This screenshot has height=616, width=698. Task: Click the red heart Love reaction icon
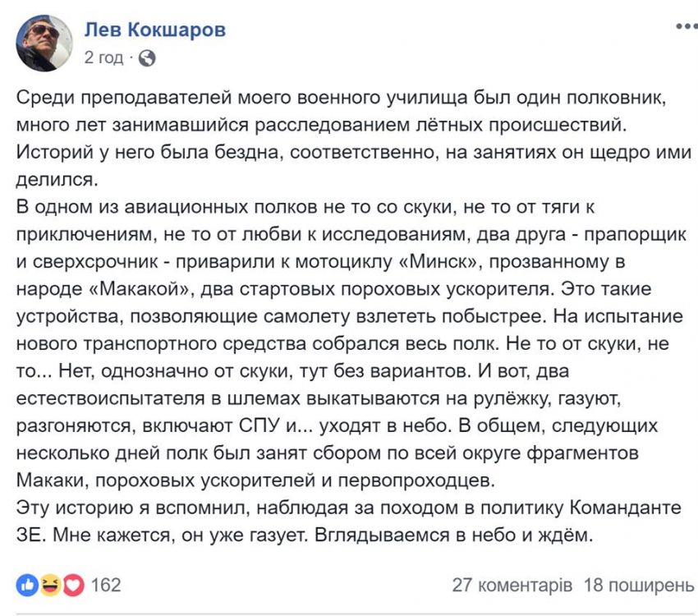tap(73, 586)
